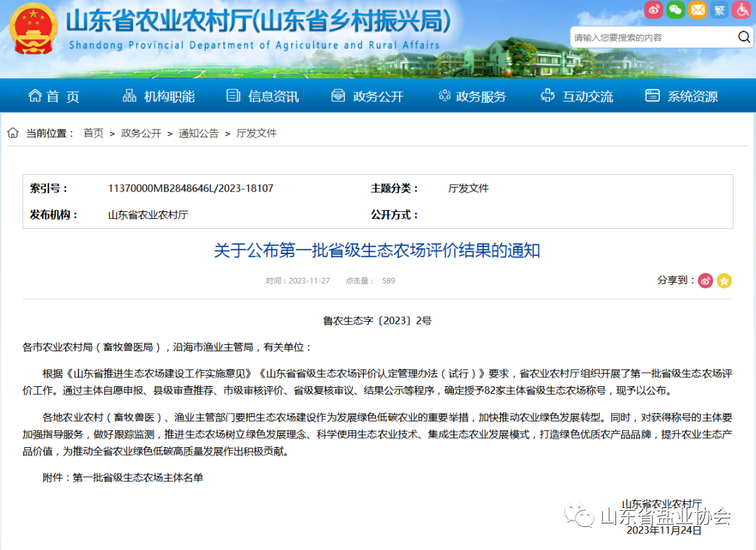Open the 首页 menu item
This screenshot has width=756, height=550.
tap(53, 95)
